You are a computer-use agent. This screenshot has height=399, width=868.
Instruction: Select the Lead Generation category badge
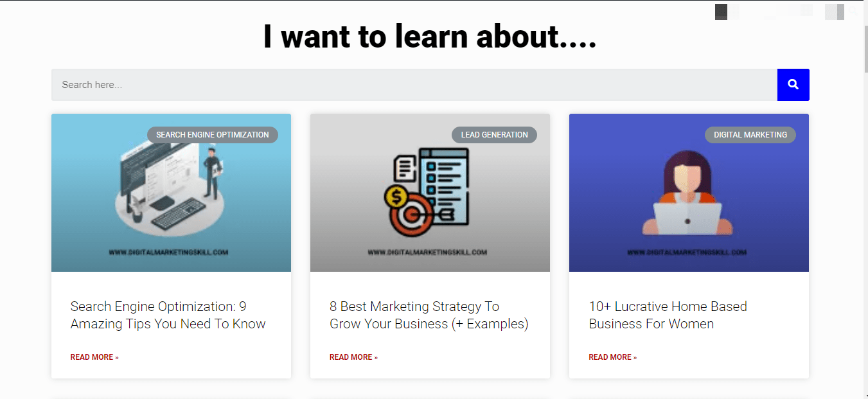point(494,135)
